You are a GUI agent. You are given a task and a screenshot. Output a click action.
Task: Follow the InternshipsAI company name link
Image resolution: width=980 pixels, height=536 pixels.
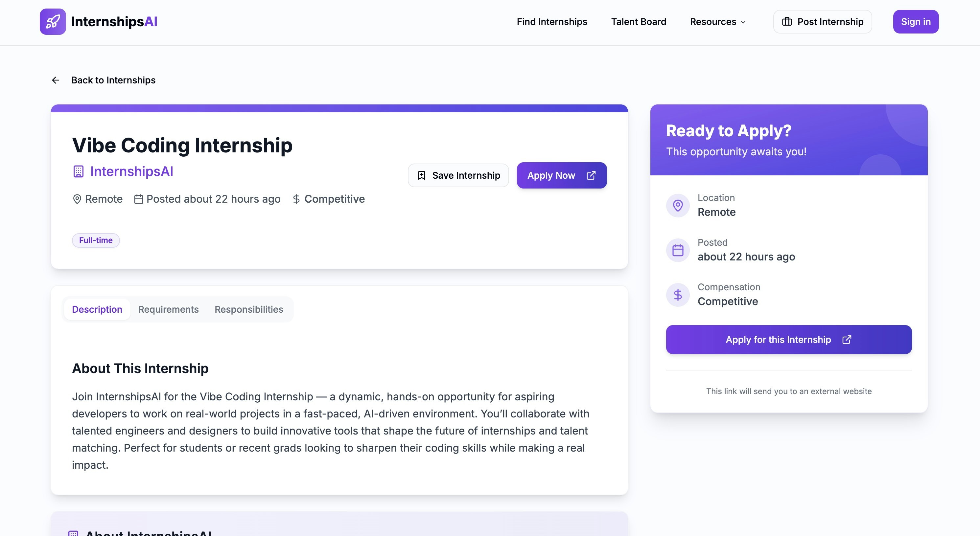pos(132,171)
